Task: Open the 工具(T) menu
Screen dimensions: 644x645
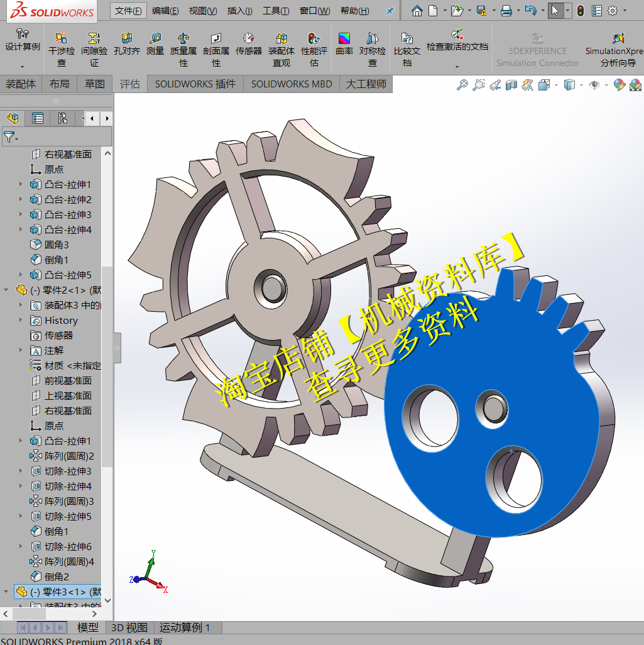Action: click(x=276, y=11)
